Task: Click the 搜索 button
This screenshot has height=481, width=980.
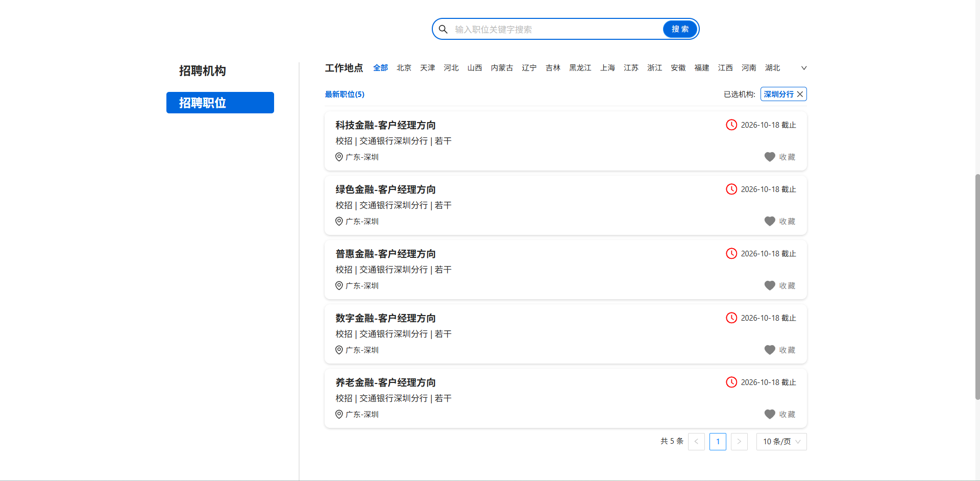Action: [680, 29]
